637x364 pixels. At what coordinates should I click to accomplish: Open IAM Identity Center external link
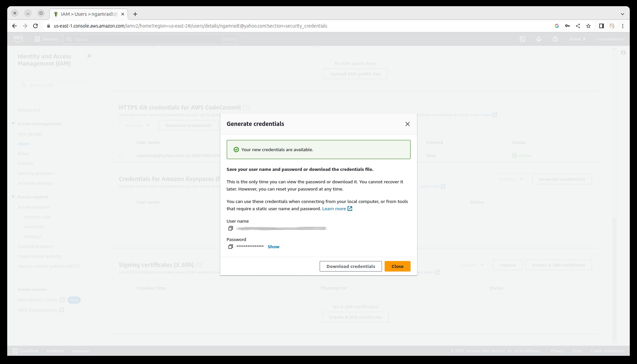tap(41, 300)
